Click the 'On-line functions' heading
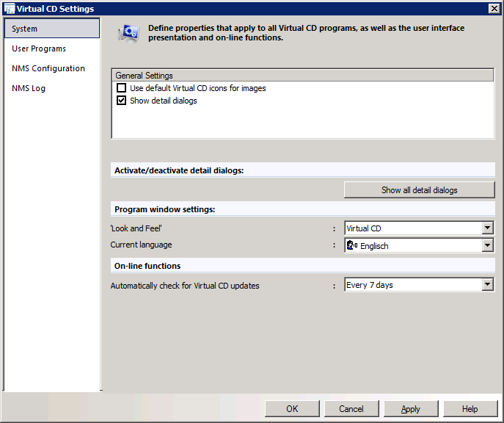This screenshot has width=504, height=423. pyautogui.click(x=147, y=266)
